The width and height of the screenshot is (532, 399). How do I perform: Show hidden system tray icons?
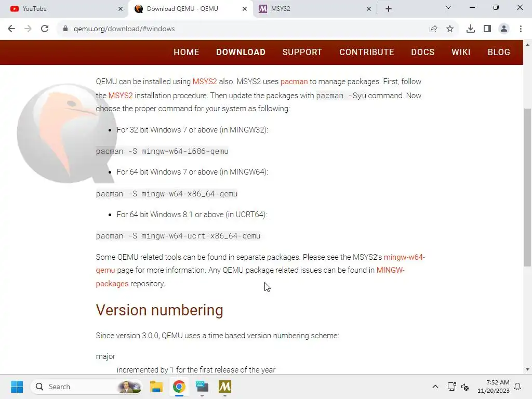point(435,387)
